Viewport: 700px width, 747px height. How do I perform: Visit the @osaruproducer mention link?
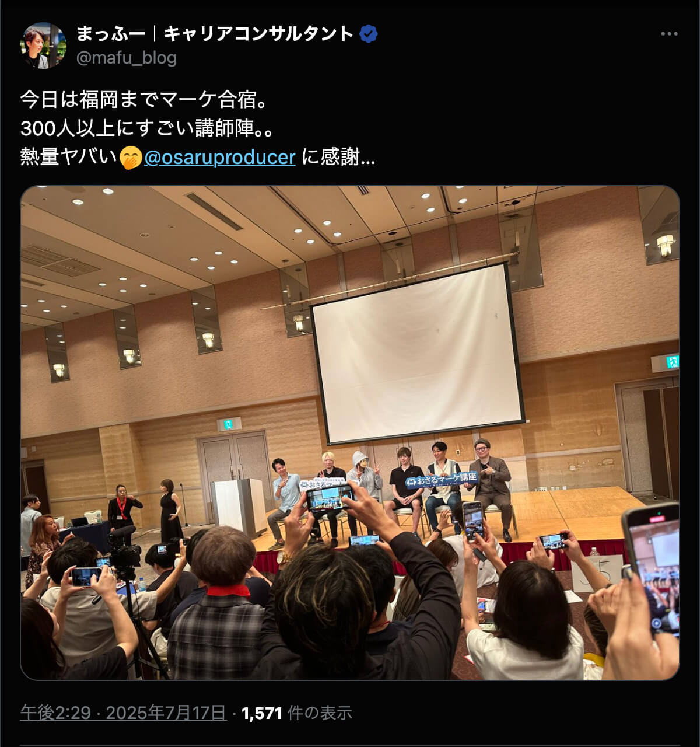[219, 158]
